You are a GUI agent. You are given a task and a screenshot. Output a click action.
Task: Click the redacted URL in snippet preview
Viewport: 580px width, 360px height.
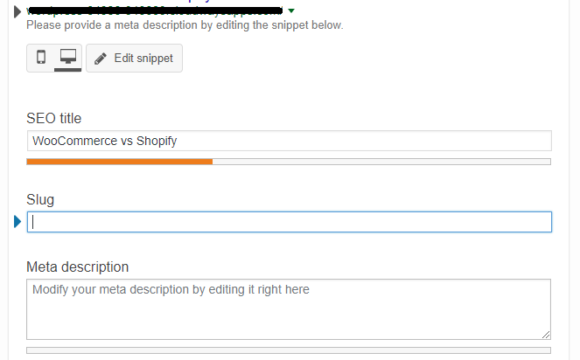point(155,11)
